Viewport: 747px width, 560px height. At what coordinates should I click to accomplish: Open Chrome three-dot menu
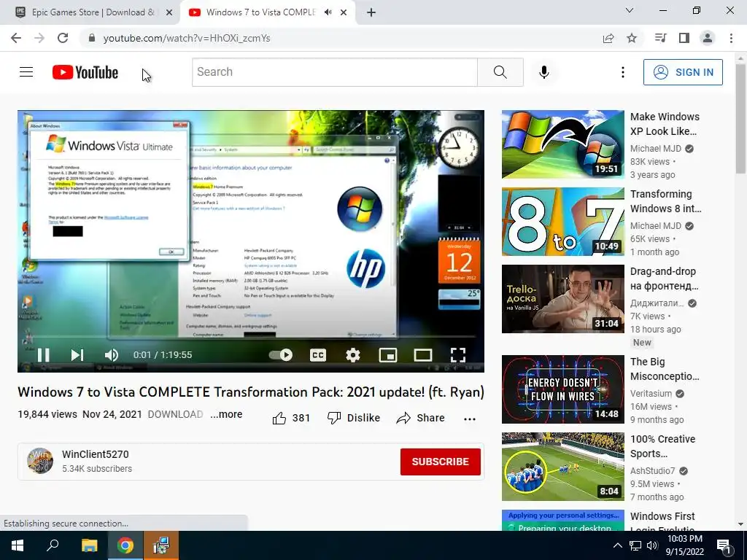point(731,38)
